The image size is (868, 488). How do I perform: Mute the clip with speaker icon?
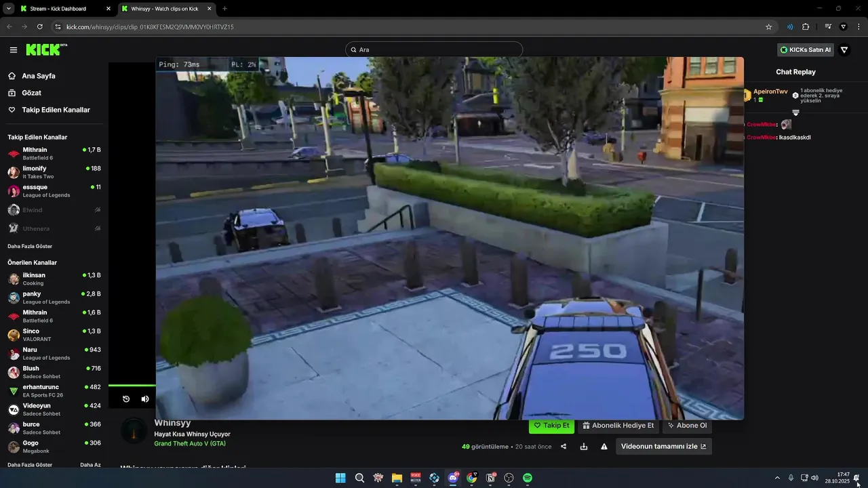point(145,399)
